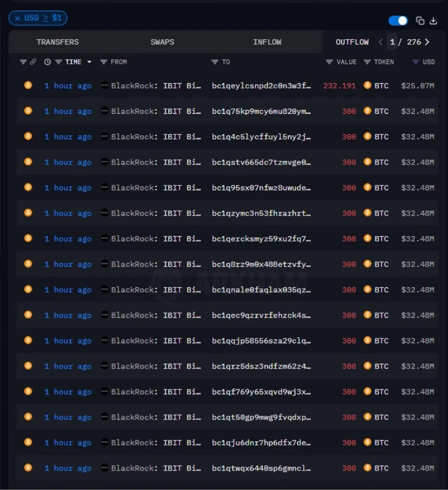Click BlackRock entity icon in bc1q95sx07nf row
This screenshot has height=490, width=448.
pyautogui.click(x=105, y=187)
